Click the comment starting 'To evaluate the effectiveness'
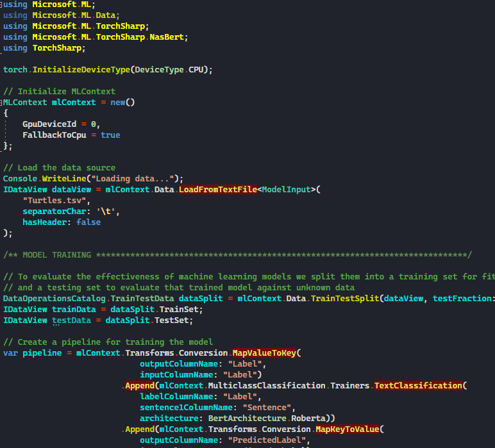Viewport: 495px width, 448px height. coord(249,277)
